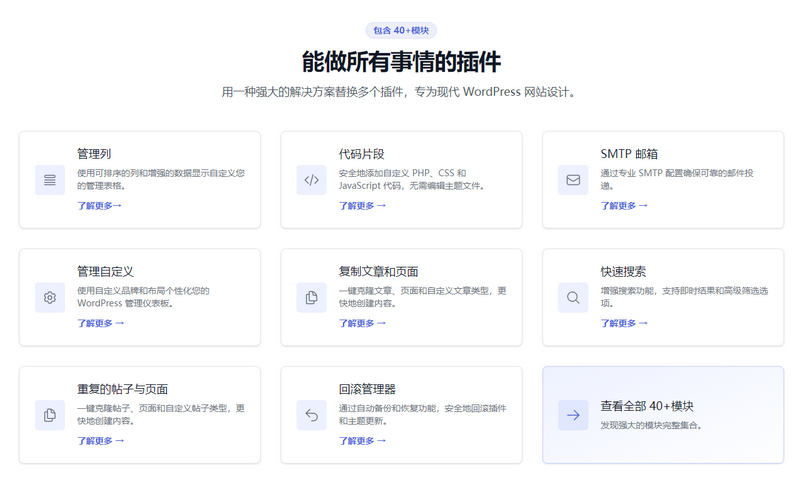The height and width of the screenshot is (487, 800).
Task: Visit 了解更多 link under 回滚管理器
Action: point(362,441)
